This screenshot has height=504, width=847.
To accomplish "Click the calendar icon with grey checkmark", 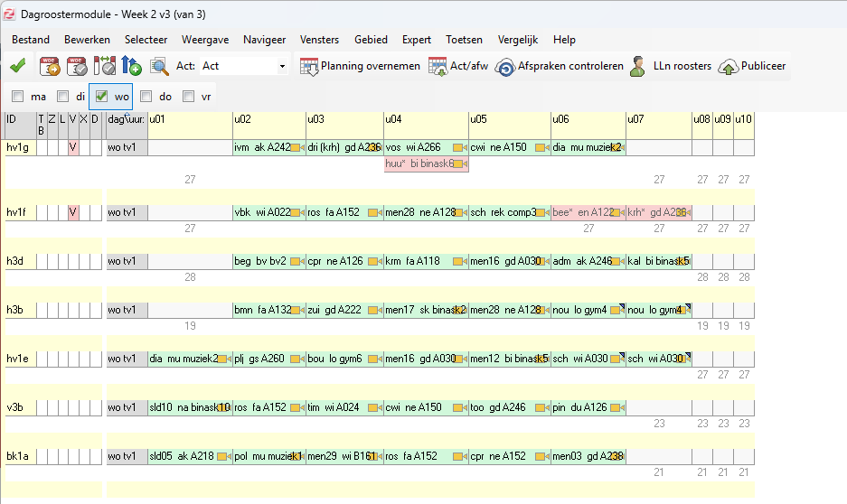I will pyautogui.click(x=77, y=66).
